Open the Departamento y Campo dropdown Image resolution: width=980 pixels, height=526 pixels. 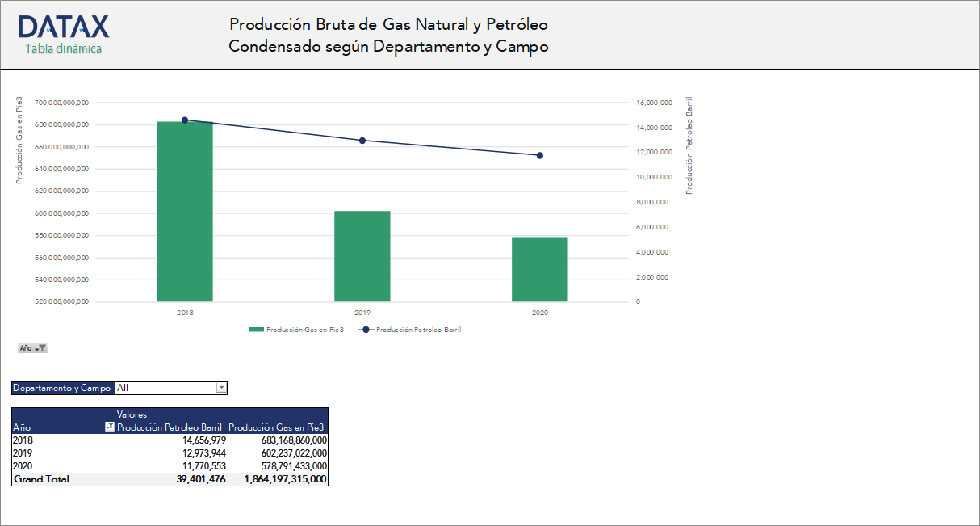[170, 388]
